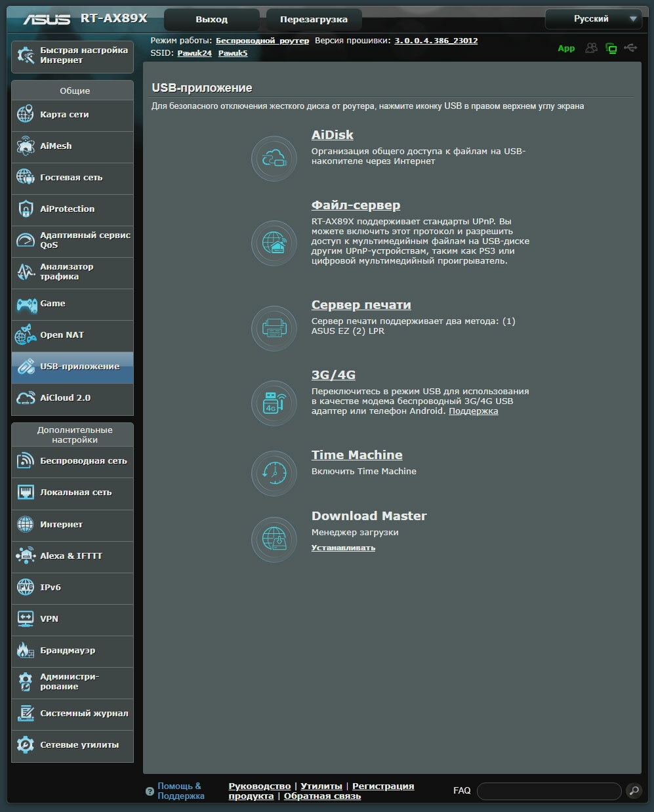
Task: Click the Сетевые утилиты gear icon
Action: point(26,744)
